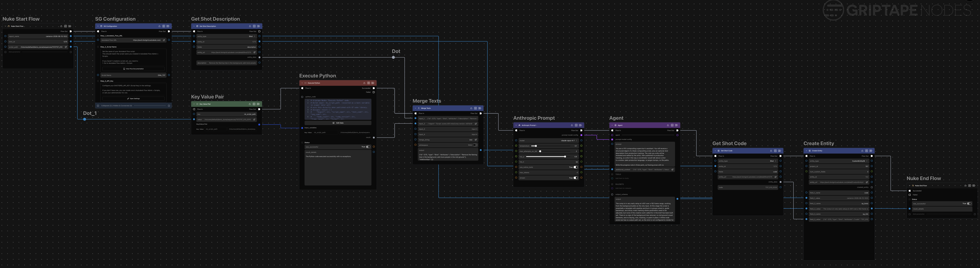Collapse the Get Shot Description node
The width and height of the screenshot is (980, 268).
pos(194,26)
